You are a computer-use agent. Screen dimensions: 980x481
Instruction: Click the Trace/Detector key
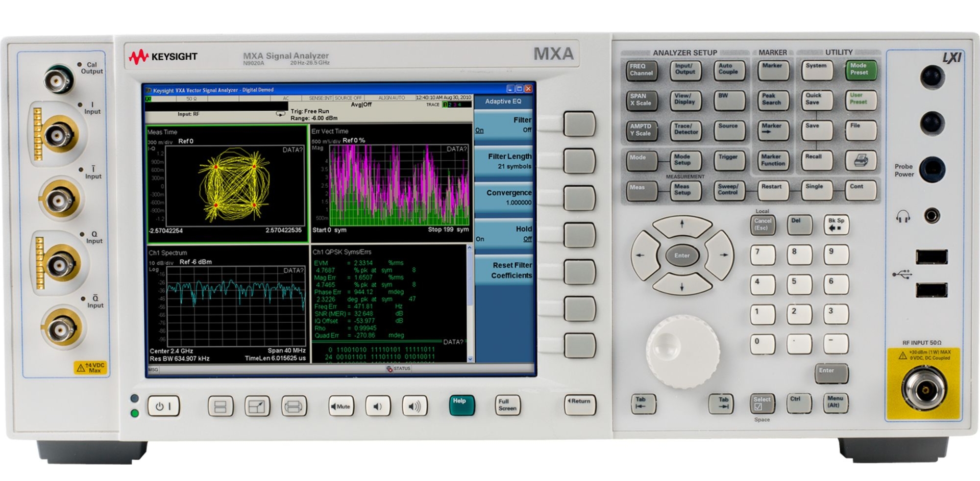pyautogui.click(x=685, y=131)
